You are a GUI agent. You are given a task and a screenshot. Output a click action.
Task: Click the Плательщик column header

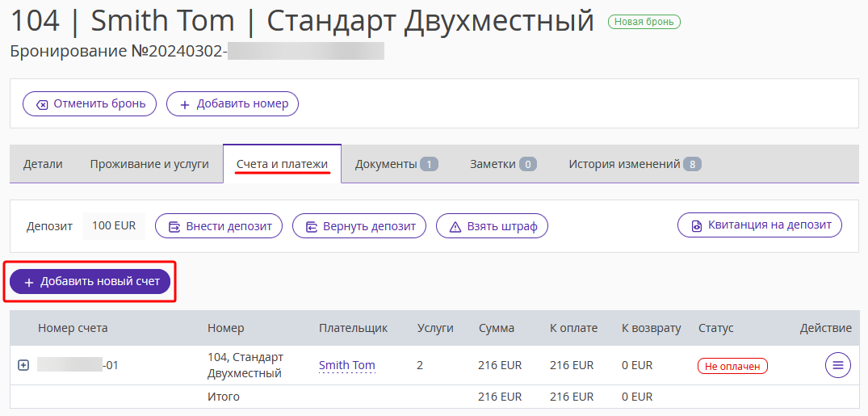353,328
